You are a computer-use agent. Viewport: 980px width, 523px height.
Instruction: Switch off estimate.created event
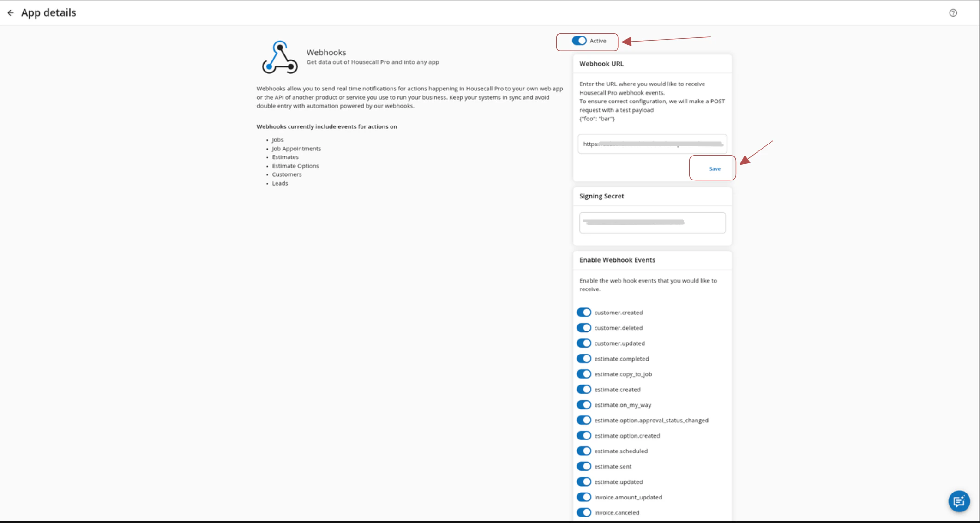(x=584, y=390)
